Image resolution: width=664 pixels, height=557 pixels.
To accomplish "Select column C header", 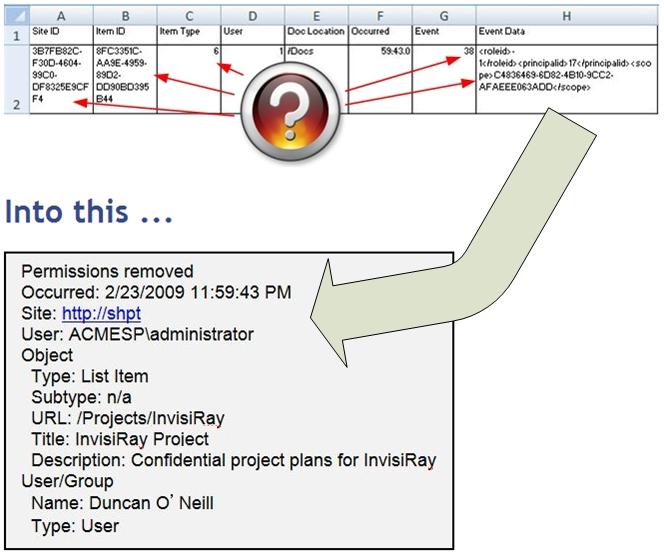I will tap(188, 13).
